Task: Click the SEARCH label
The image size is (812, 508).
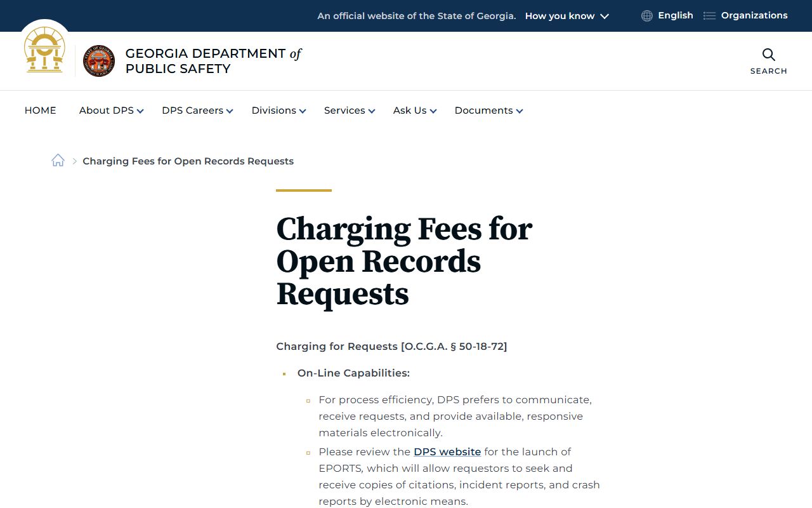Action: coord(769,71)
